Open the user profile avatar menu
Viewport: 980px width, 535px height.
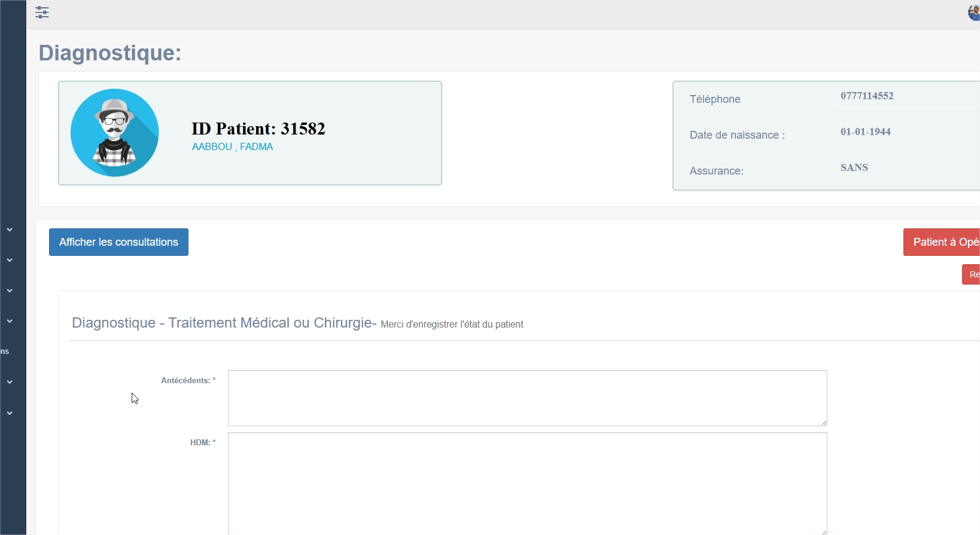tap(973, 13)
